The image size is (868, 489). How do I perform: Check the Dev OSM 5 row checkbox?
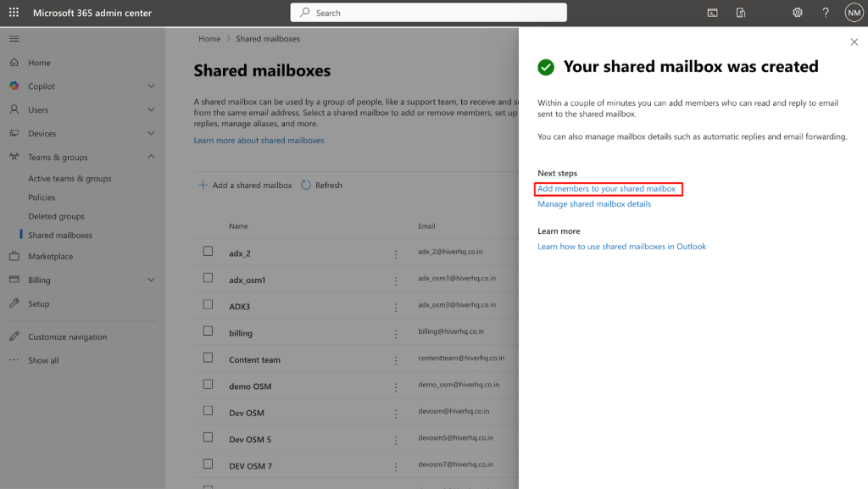pyautogui.click(x=208, y=438)
